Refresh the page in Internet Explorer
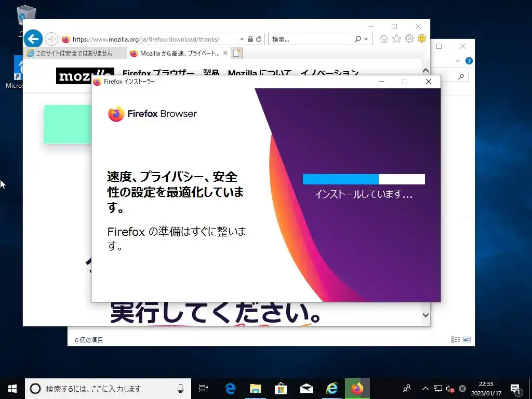 click(x=259, y=39)
